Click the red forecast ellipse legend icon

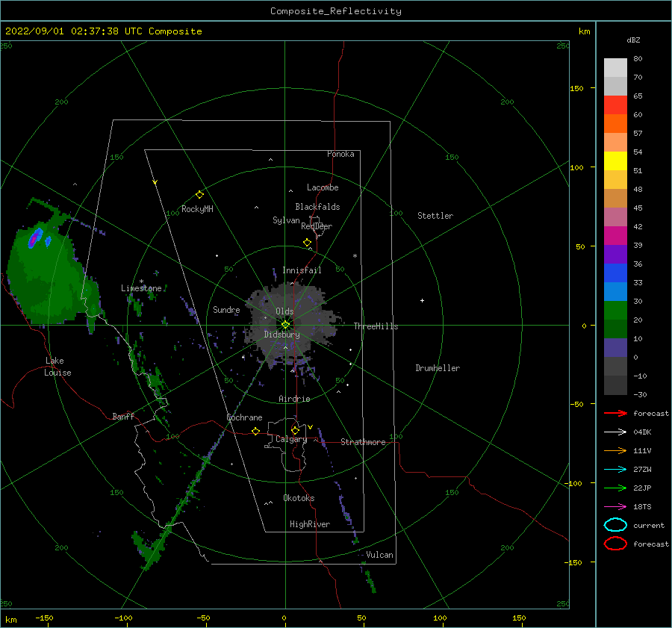click(615, 544)
